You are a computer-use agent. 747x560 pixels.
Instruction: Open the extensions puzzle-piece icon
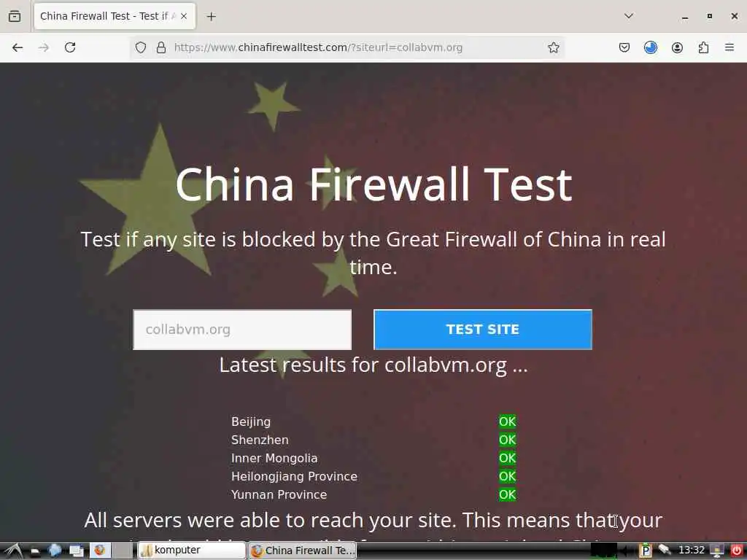click(x=703, y=47)
